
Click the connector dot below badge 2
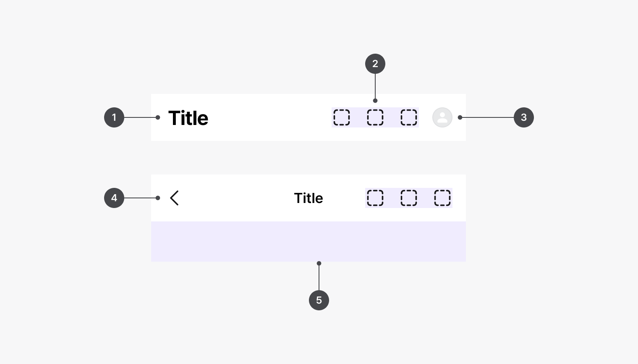coord(375,101)
